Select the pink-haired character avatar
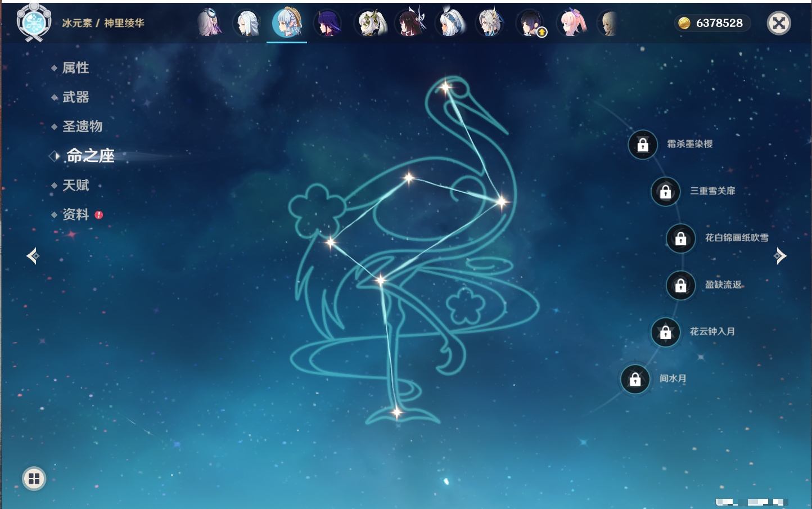The width and height of the screenshot is (812, 509). 571,24
